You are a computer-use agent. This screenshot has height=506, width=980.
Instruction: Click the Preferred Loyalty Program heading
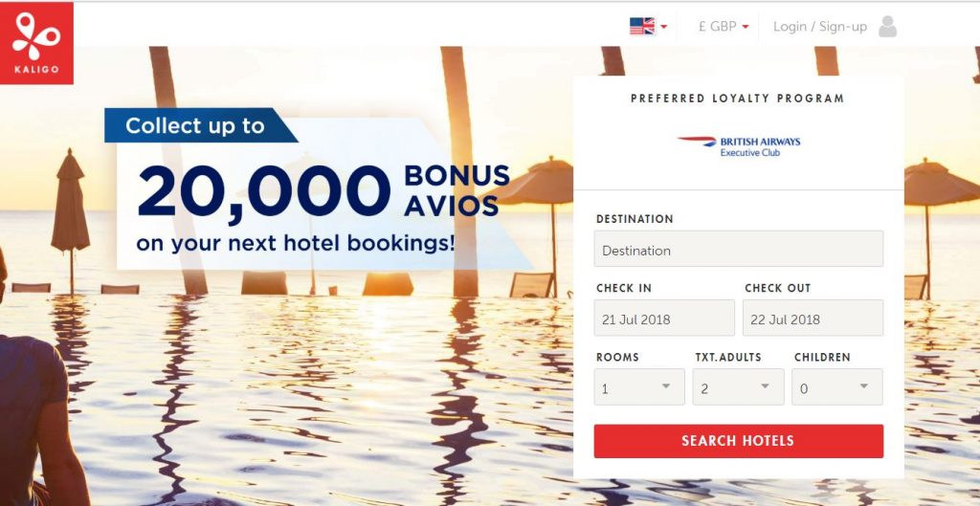click(x=738, y=99)
